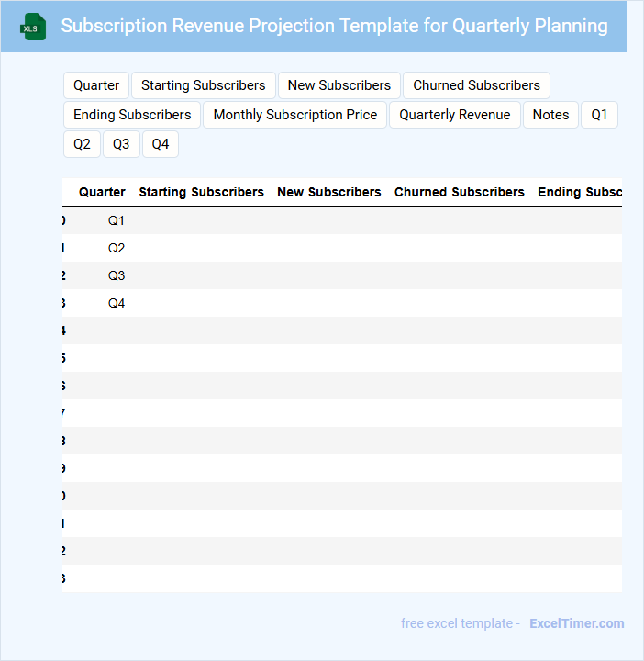
Task: Click the Q1 tag button
Action: 599,115
